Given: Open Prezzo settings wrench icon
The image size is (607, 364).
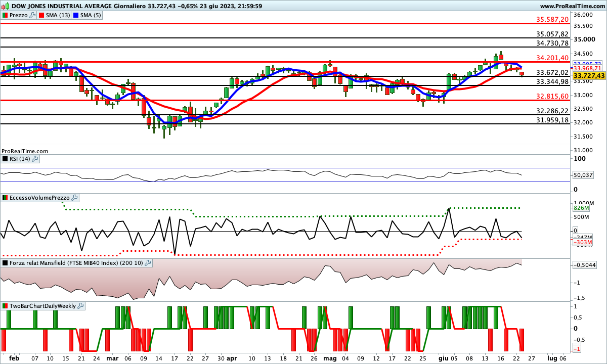Looking at the screenshot, I should (x=33, y=15).
